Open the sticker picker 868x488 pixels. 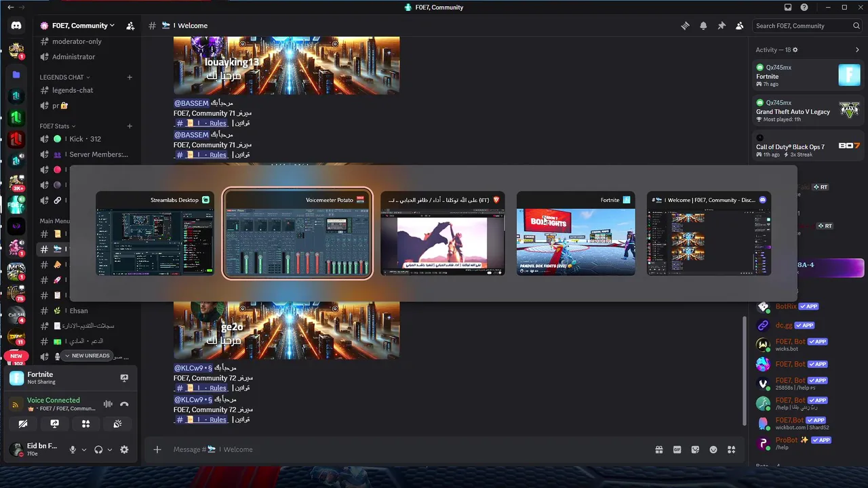coord(695,449)
